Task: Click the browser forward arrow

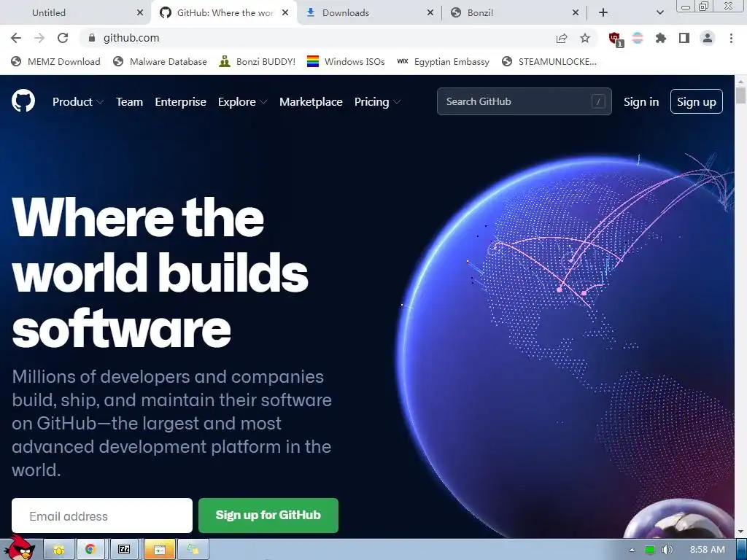Action: 39,38
